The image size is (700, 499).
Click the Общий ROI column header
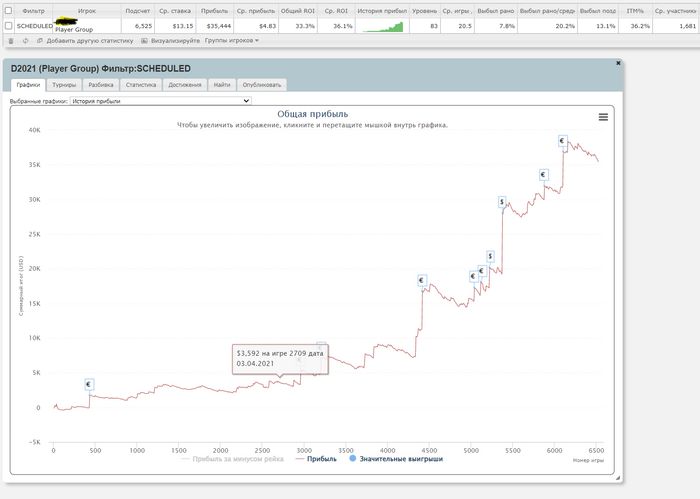(298, 11)
